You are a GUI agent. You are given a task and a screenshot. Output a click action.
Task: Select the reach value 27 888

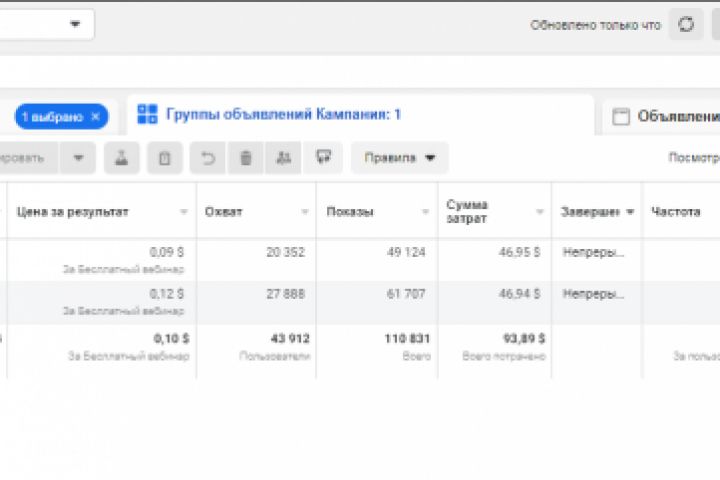(x=286, y=294)
